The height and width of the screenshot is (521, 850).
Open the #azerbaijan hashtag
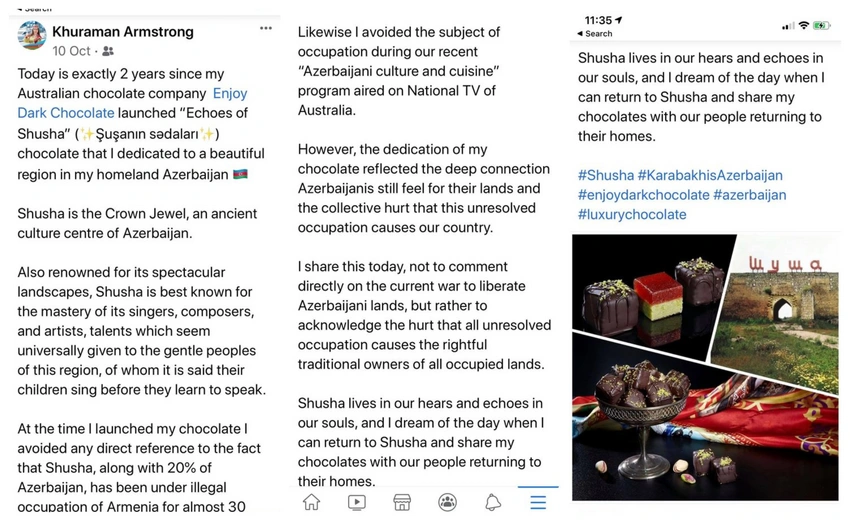(750, 195)
